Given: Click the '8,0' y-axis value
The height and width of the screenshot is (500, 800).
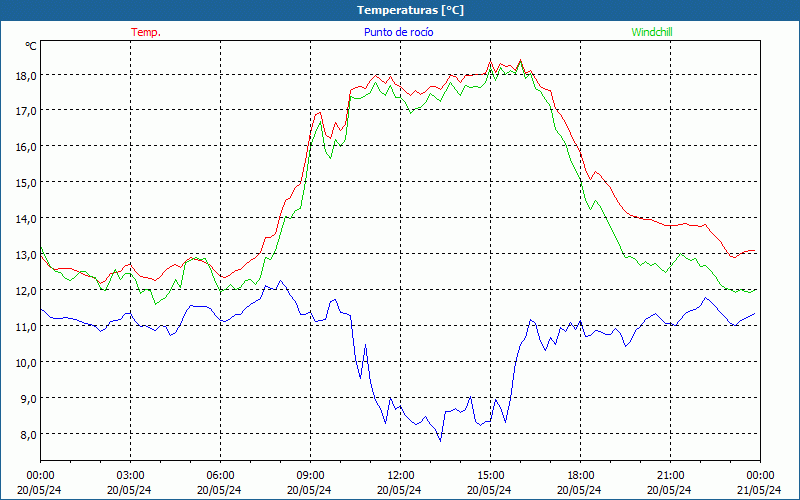Looking at the screenshot, I should pos(30,435).
